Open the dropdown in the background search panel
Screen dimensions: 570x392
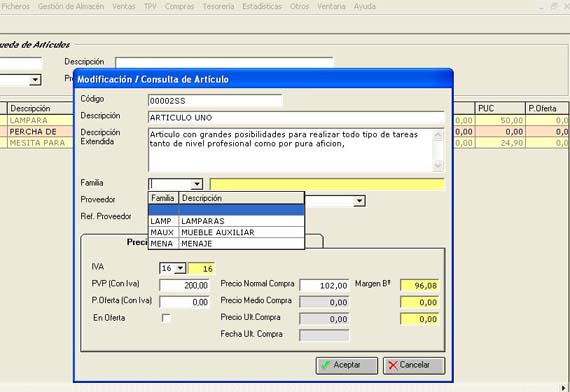pos(35,80)
